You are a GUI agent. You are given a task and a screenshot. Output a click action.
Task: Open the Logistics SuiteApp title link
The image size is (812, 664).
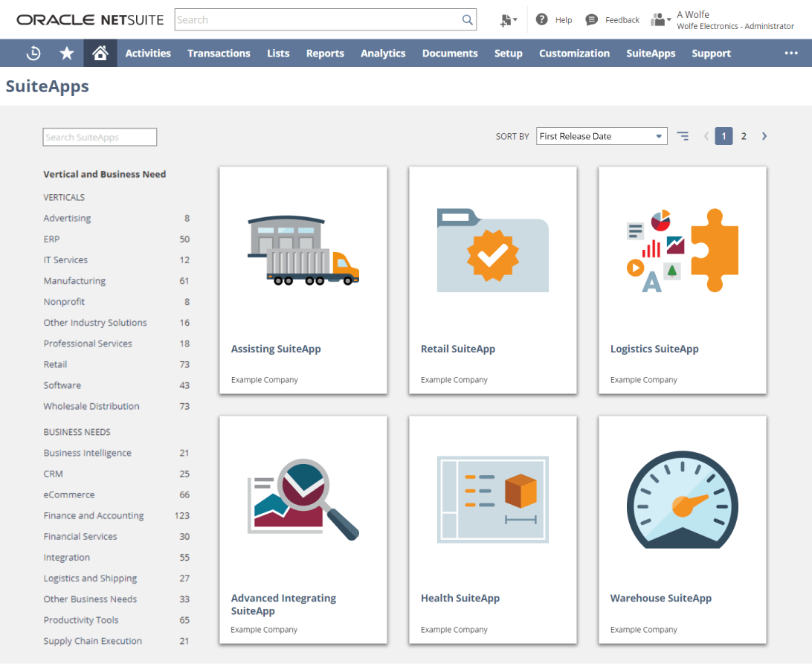click(654, 349)
